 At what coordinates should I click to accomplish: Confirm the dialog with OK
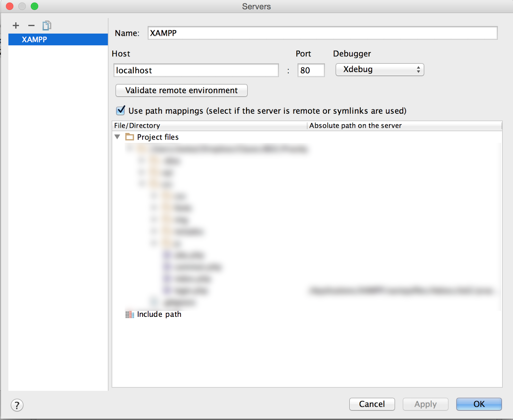click(x=479, y=404)
